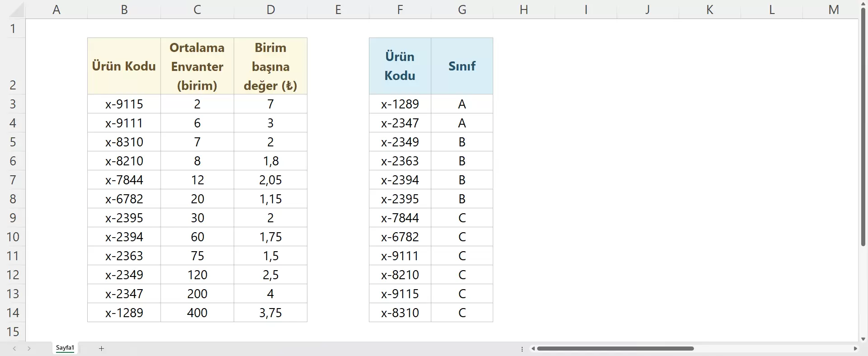Select unit value 1,75
The image size is (868, 356).
pyautogui.click(x=270, y=237)
